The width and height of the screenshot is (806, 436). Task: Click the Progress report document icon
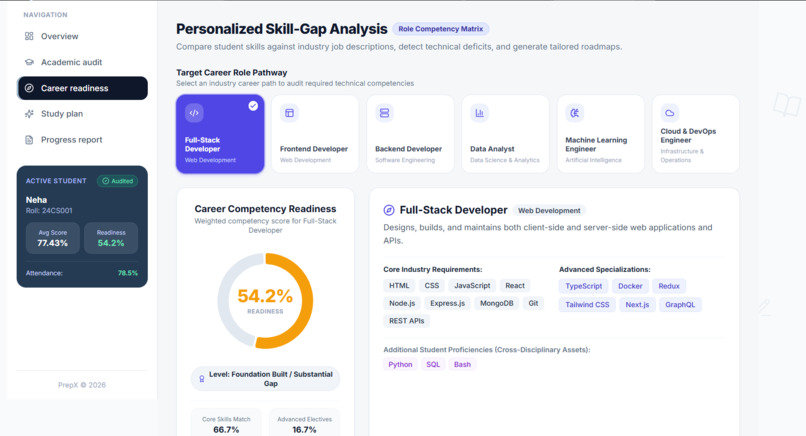pos(29,140)
